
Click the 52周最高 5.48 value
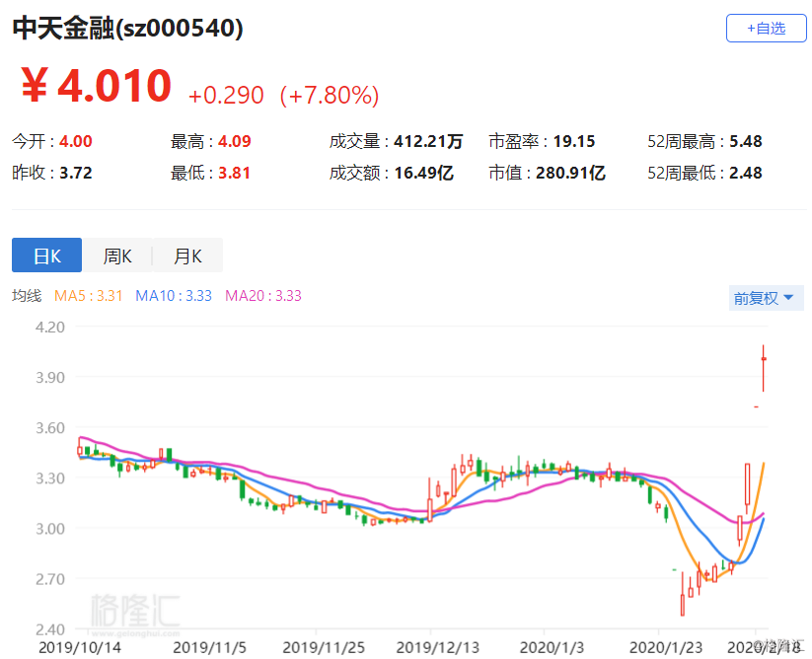click(x=746, y=141)
